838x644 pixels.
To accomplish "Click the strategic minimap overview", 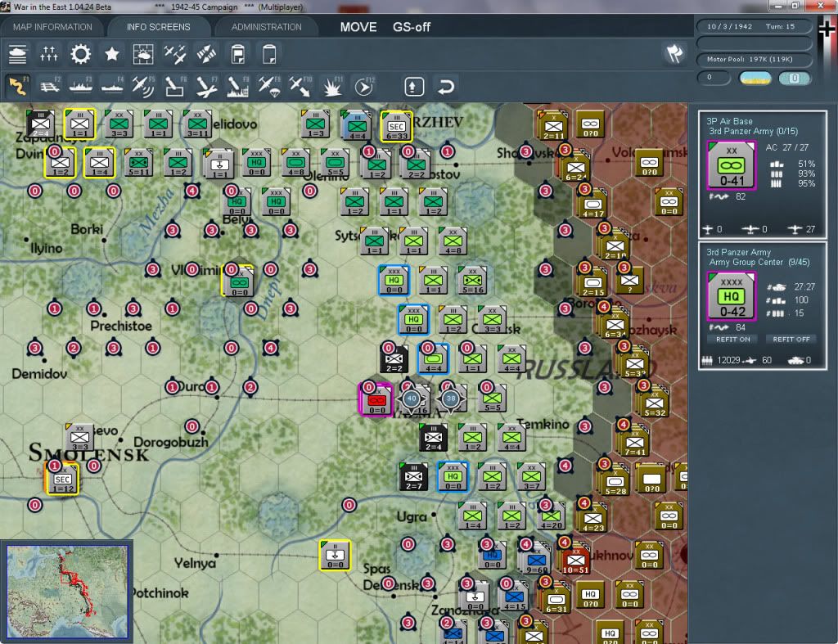I will point(67,591).
